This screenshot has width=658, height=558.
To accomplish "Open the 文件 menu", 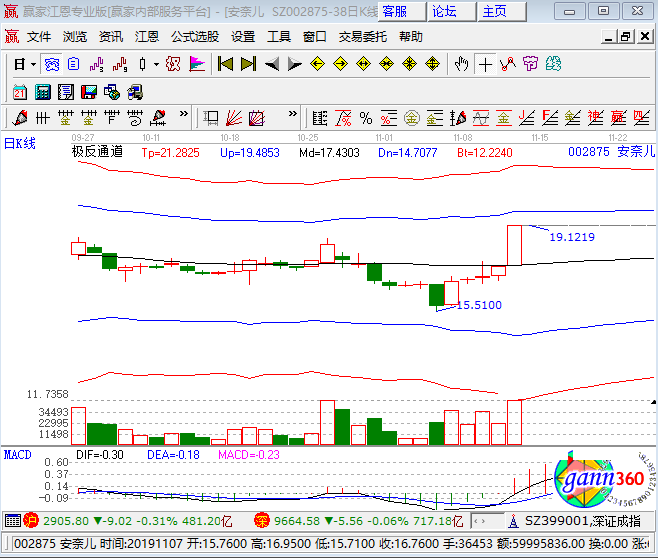I will (39, 37).
